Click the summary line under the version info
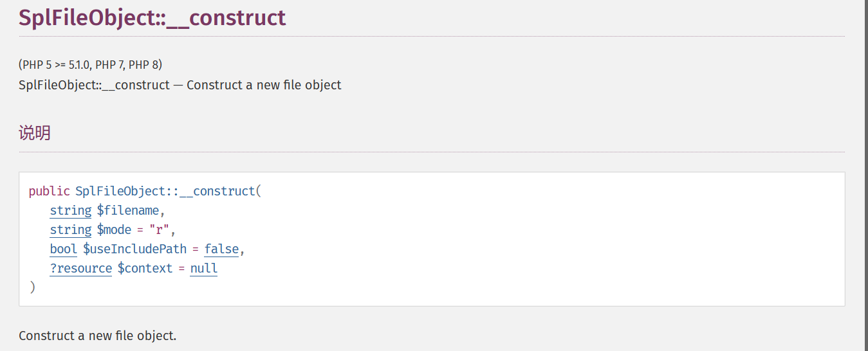 click(180, 85)
